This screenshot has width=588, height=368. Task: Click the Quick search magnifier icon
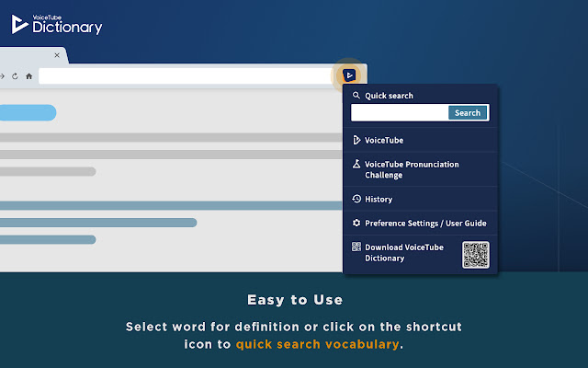click(x=356, y=96)
